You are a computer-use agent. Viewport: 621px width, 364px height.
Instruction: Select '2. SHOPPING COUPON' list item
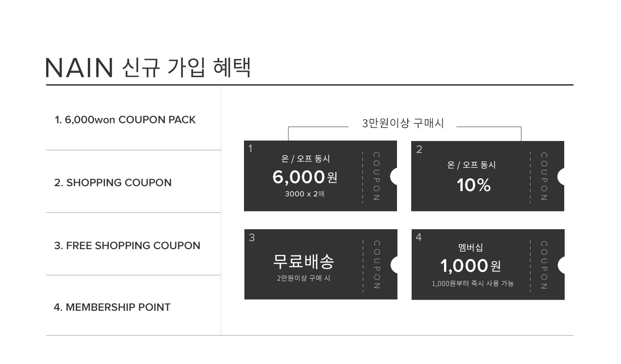tap(113, 183)
